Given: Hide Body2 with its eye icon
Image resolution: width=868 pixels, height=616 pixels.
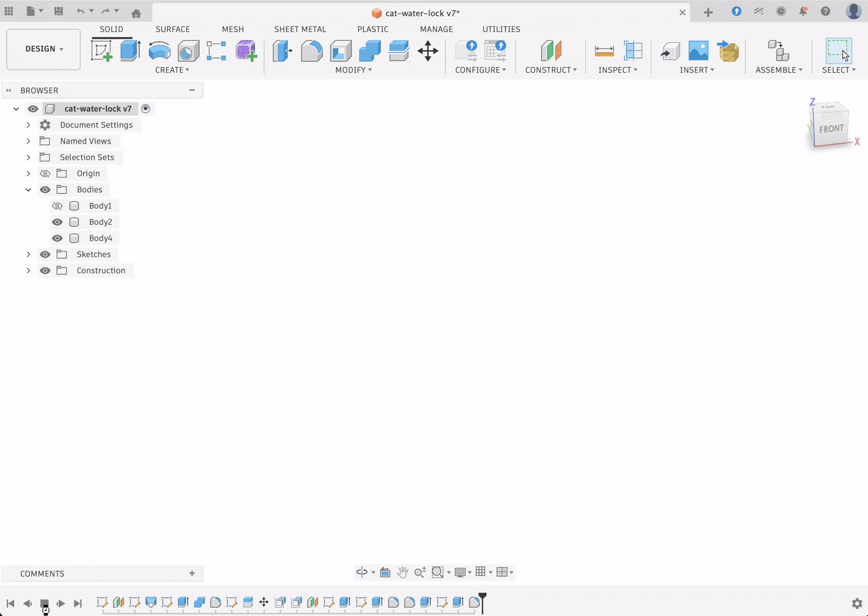Looking at the screenshot, I should pyautogui.click(x=57, y=222).
